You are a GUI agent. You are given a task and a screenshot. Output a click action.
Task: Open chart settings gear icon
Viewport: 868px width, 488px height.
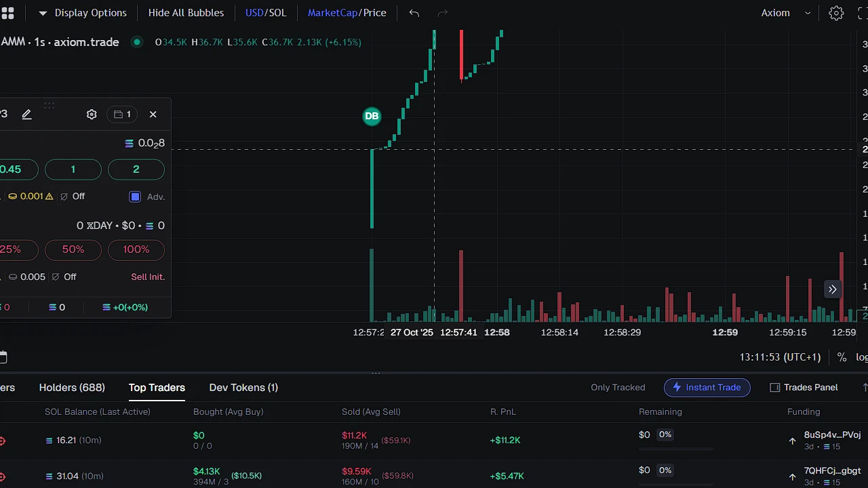click(836, 13)
